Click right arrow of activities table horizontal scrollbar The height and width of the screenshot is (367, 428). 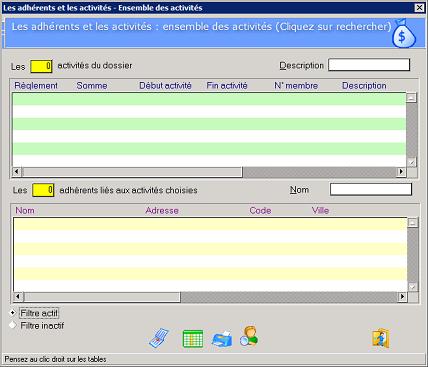(x=401, y=172)
